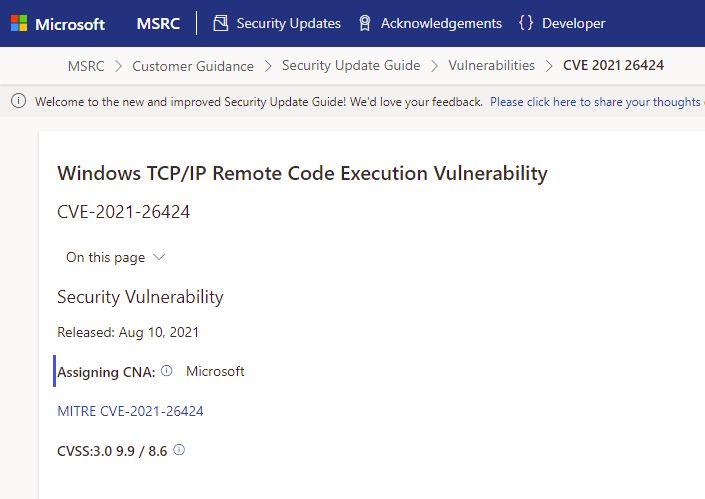The width and height of the screenshot is (705, 499).
Task: Click the Developer curly braces icon
Action: coord(526,23)
